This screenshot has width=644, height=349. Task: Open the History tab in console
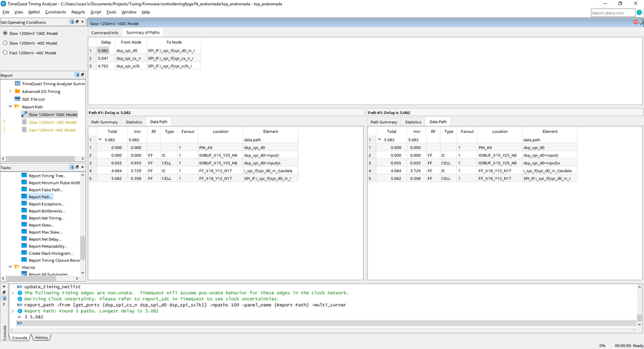click(41, 337)
